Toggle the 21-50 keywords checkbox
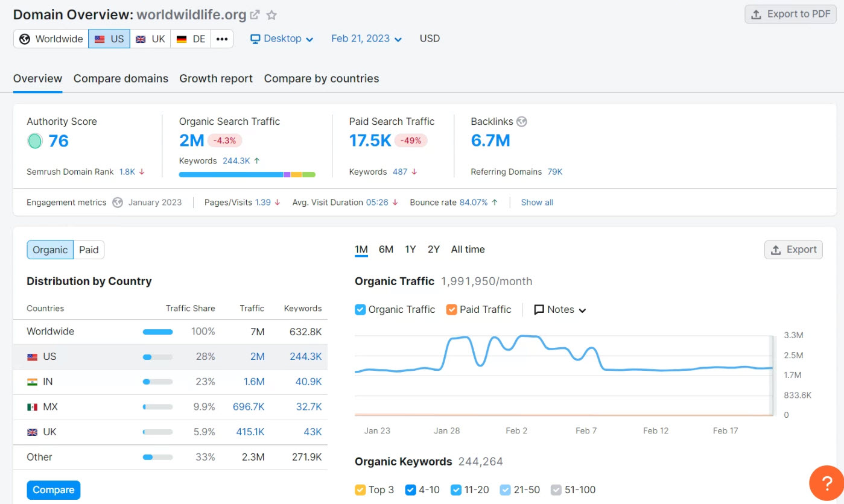Viewport: 844px width, 504px height. coord(506,490)
